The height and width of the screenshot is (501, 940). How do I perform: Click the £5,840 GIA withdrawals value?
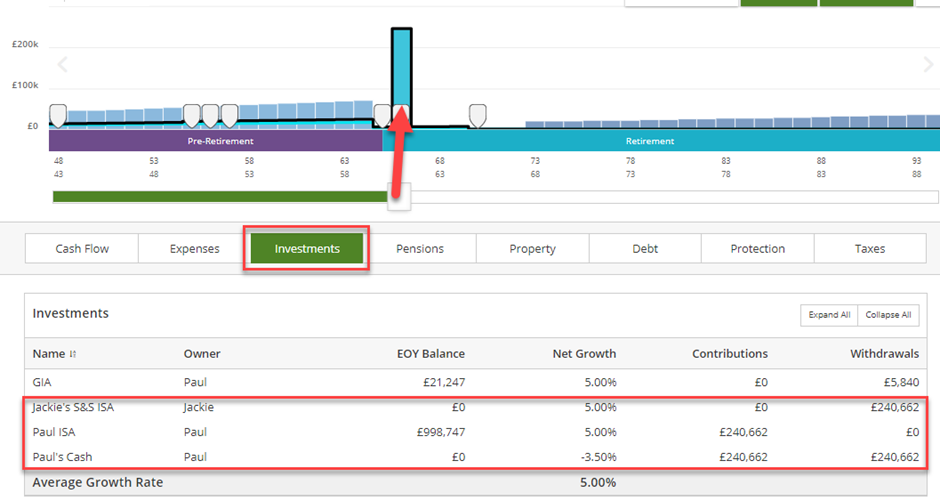[x=901, y=382]
